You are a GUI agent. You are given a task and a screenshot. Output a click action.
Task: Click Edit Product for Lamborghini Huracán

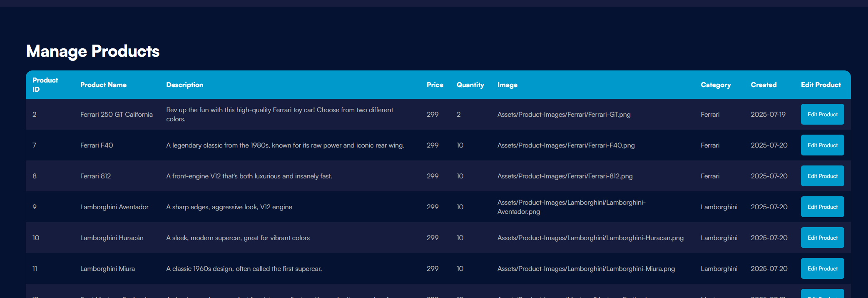(x=822, y=238)
